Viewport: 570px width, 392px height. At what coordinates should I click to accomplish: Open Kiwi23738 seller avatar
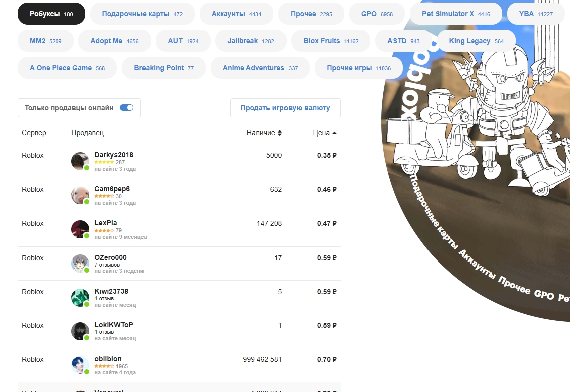[80, 298]
